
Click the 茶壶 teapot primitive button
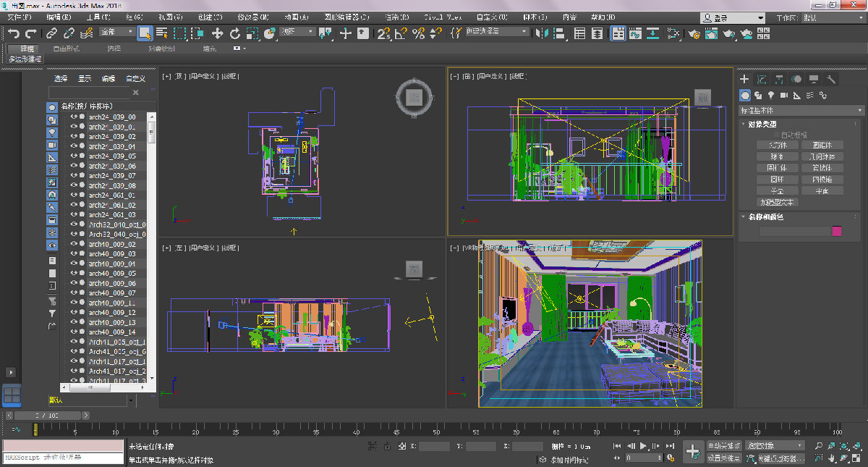pyautogui.click(x=777, y=190)
